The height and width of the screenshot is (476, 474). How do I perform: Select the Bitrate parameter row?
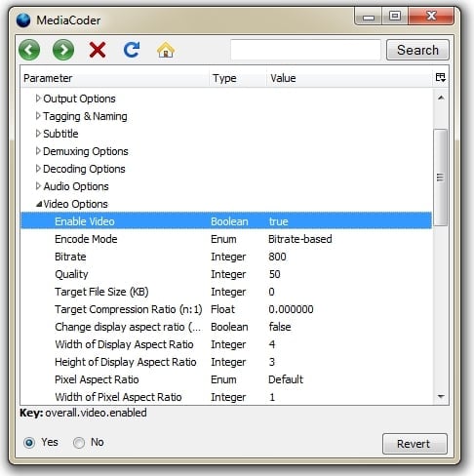coord(226,257)
